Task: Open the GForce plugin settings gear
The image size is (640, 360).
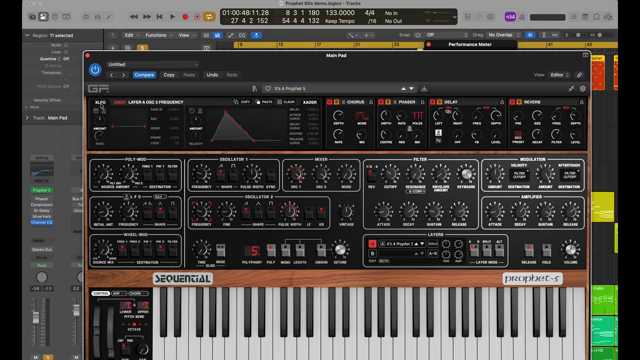Action: coord(582,89)
